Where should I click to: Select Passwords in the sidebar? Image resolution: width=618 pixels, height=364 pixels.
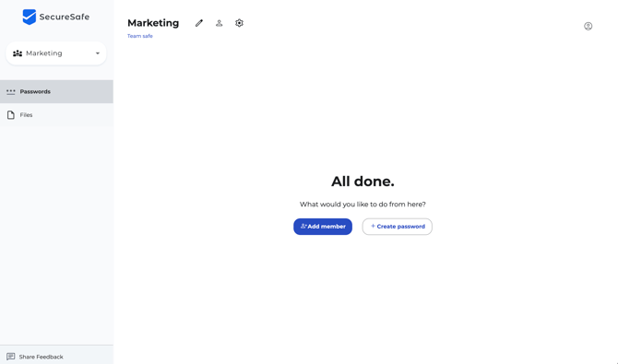(x=56, y=92)
